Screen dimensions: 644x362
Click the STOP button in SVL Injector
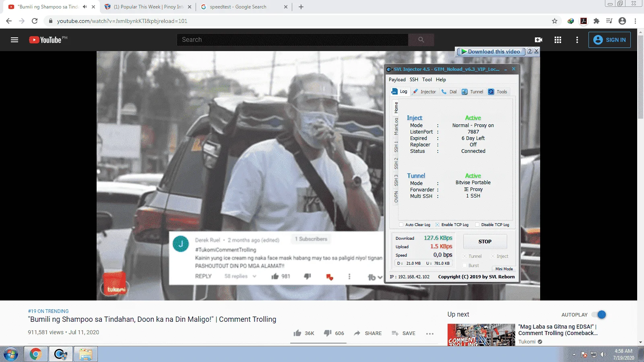pos(485,242)
